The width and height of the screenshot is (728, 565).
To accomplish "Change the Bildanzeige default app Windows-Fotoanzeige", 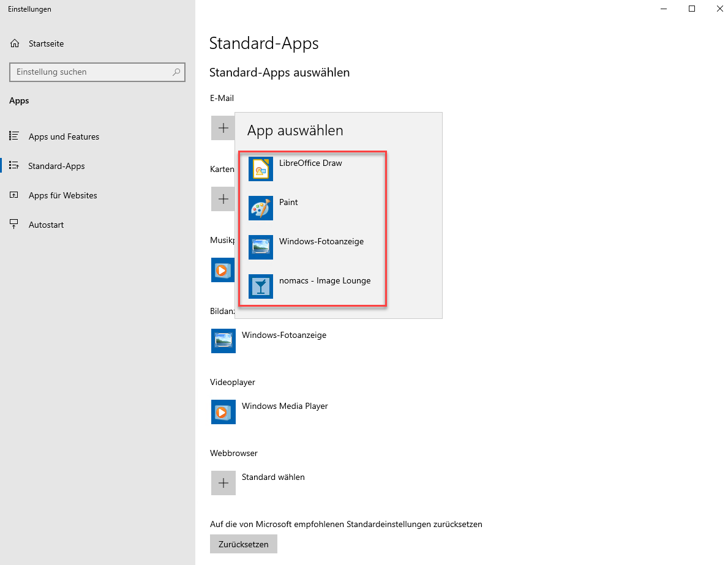I will coord(269,341).
